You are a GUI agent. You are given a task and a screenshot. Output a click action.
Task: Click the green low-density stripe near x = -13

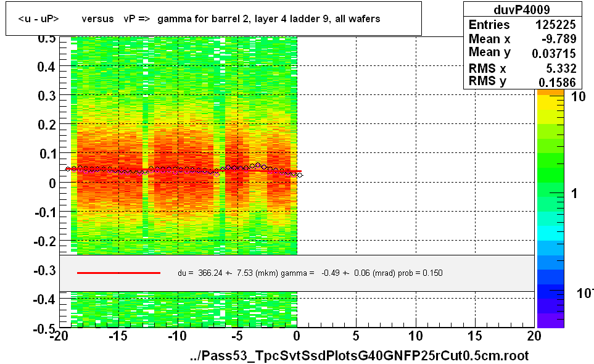(x=145, y=146)
